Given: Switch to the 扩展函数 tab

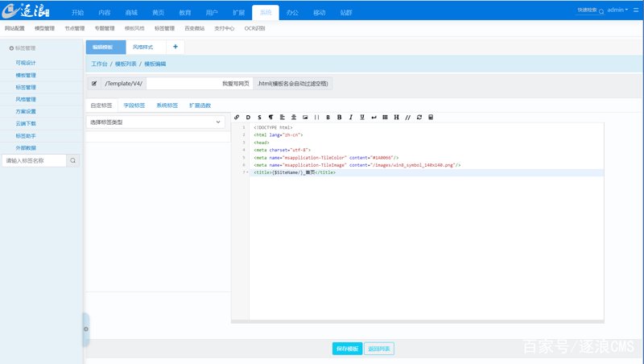Looking at the screenshot, I should pyautogui.click(x=200, y=105).
